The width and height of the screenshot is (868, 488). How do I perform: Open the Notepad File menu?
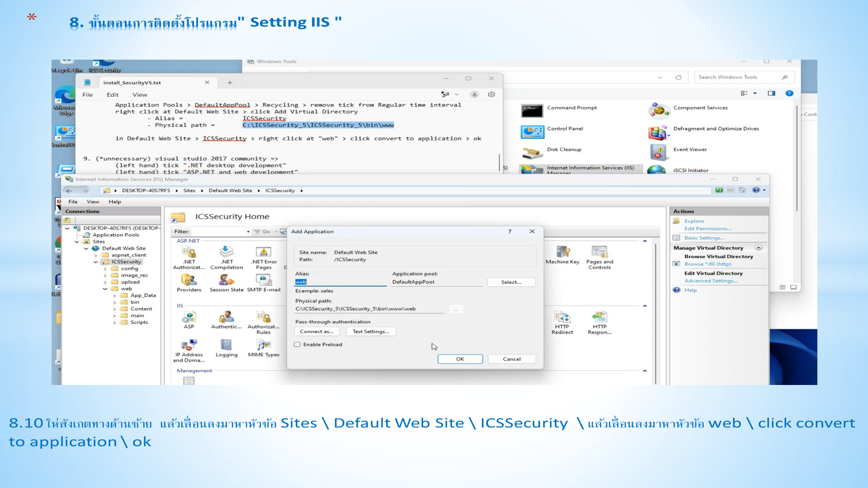pyautogui.click(x=87, y=95)
